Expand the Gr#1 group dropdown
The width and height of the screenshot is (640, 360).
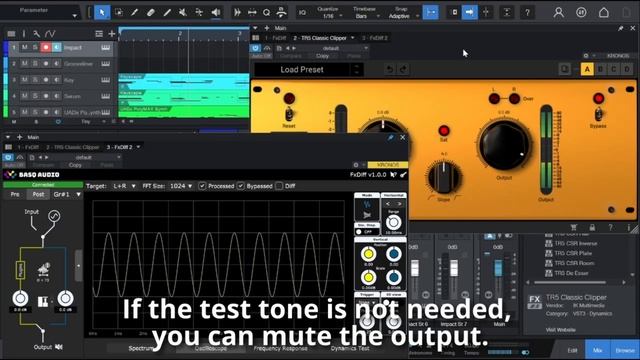coord(67,194)
